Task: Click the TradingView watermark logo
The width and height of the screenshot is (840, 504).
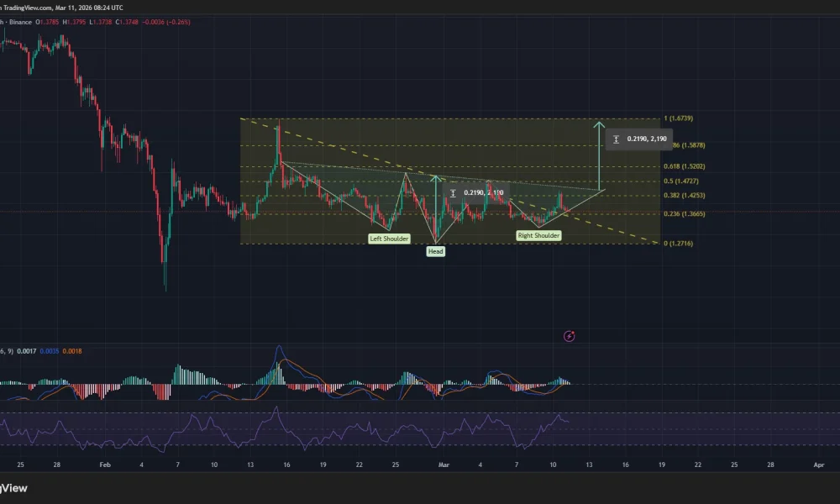Action: point(15,488)
